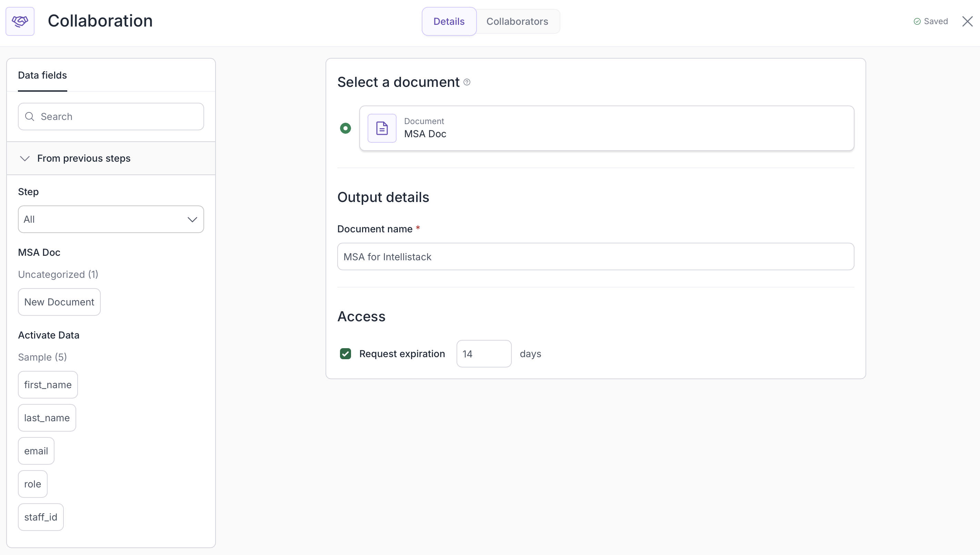The width and height of the screenshot is (980, 555).
Task: Click the expiration days number field
Action: click(483, 354)
